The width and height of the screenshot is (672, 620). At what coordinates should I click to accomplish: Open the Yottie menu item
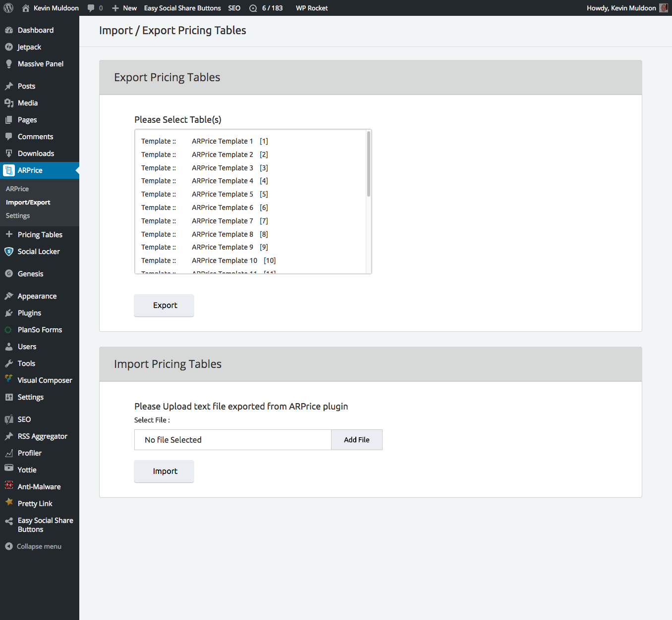coord(40,470)
